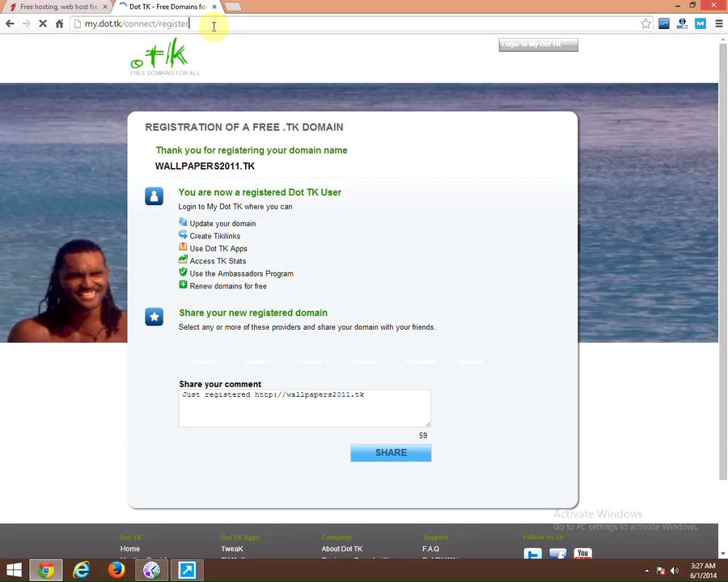Select the Dot TK Free Domains tab

click(x=167, y=6)
